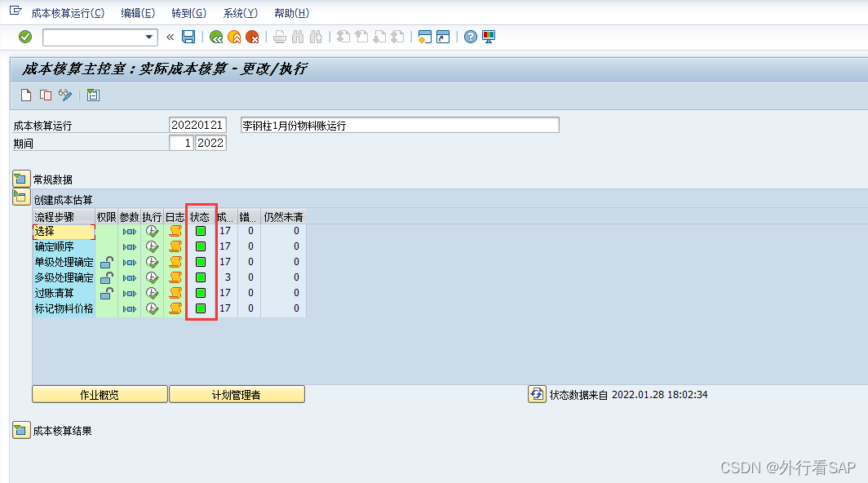Click execute icon for 选择 row
This screenshot has width=868, height=483.
[x=153, y=231]
